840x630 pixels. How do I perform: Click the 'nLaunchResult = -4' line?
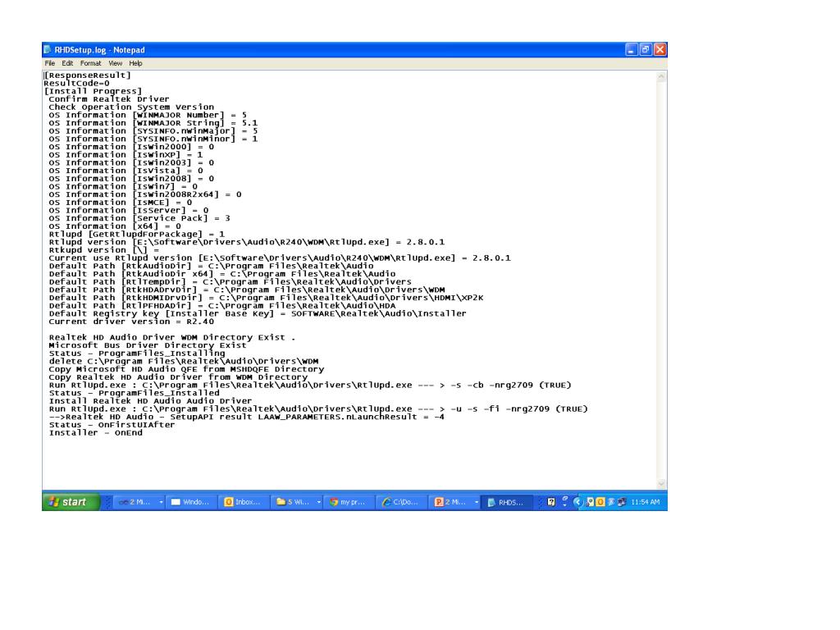(246, 417)
